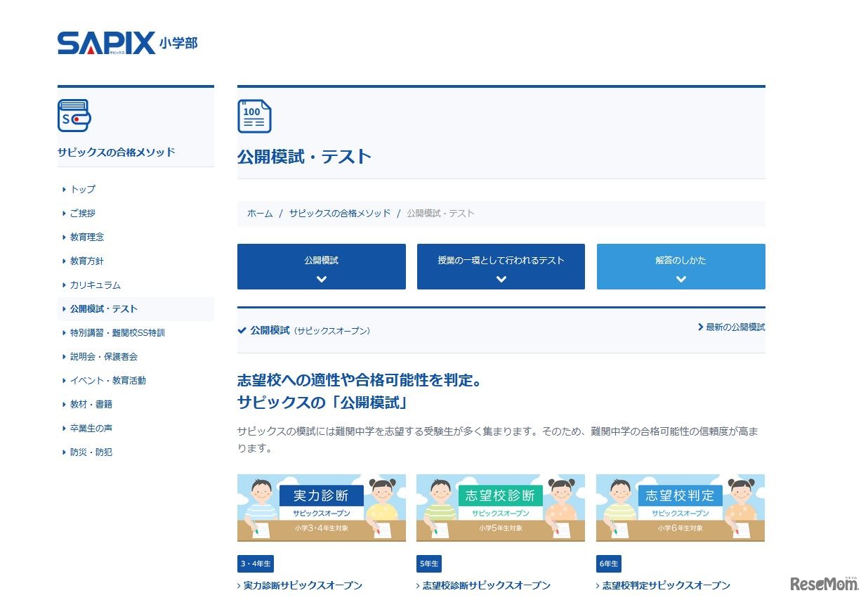Click the SAPIX 小学部 logo
Viewport: 868px width, 600px height.
127,43
